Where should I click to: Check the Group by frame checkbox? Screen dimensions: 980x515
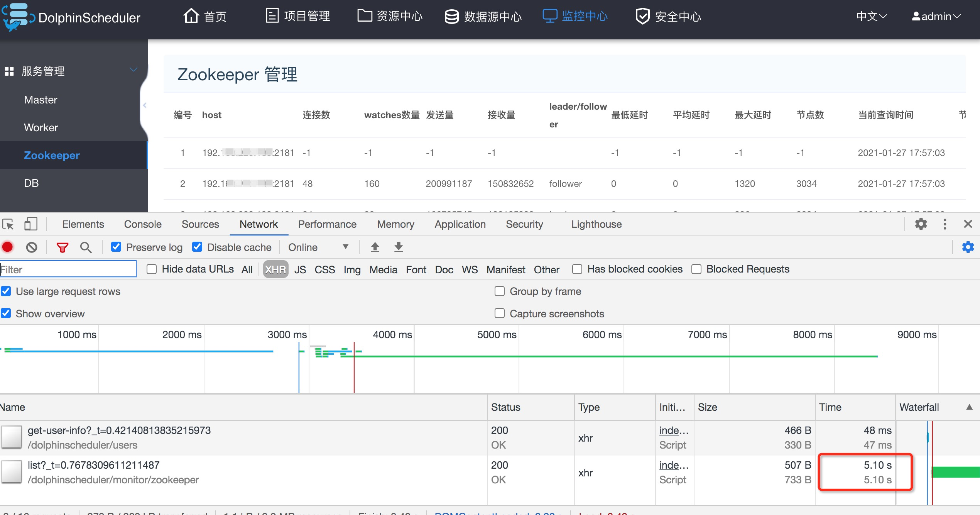click(500, 291)
